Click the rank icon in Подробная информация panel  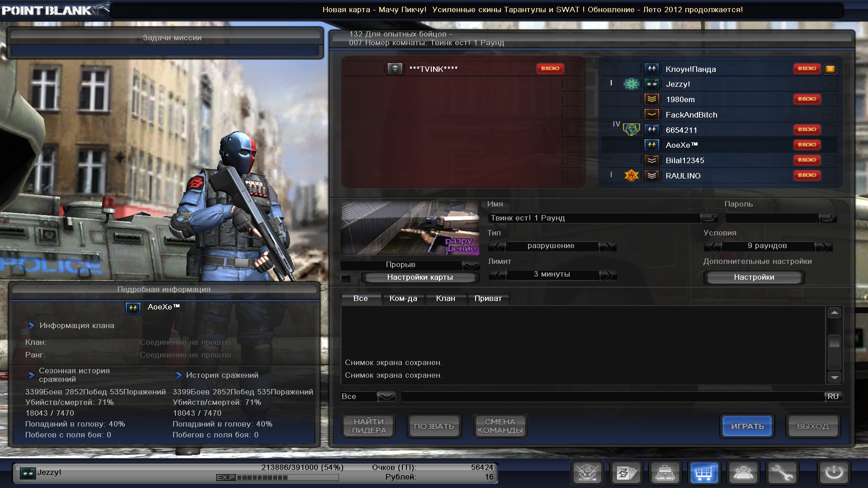tap(133, 308)
